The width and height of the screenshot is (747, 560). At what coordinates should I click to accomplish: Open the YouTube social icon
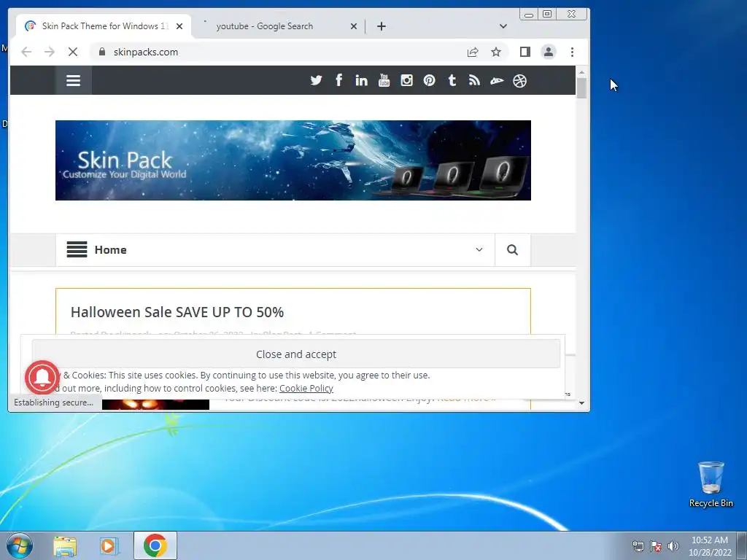click(384, 80)
